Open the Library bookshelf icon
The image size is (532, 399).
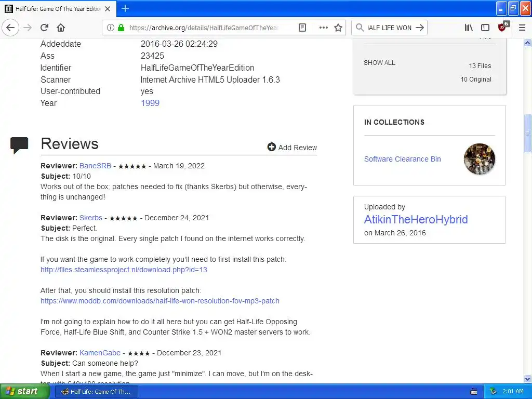click(x=469, y=28)
